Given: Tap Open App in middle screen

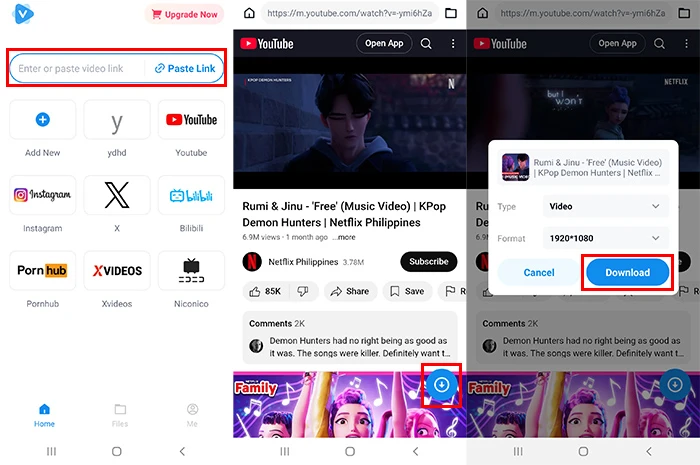Looking at the screenshot, I should (x=384, y=43).
